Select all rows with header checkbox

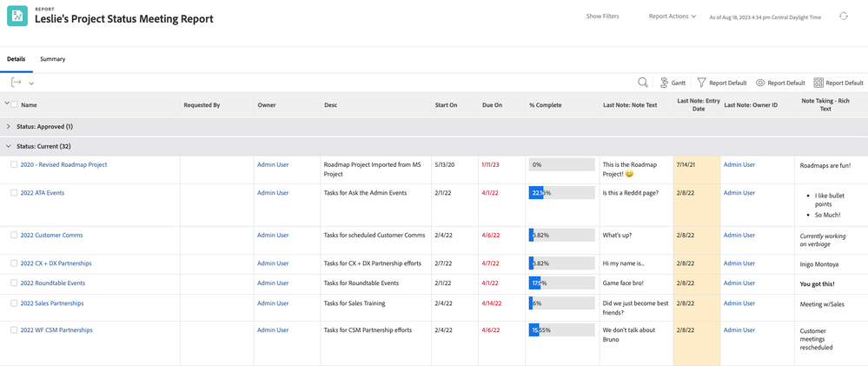pyautogui.click(x=14, y=105)
